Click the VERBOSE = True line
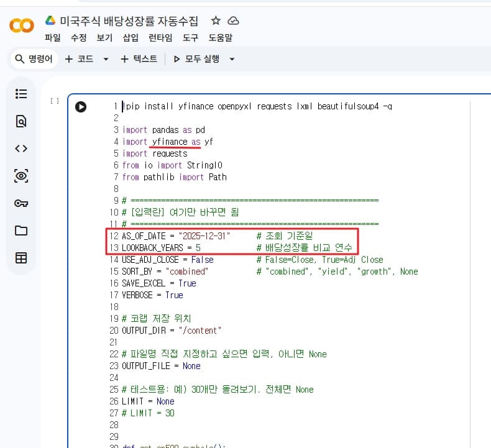491x448 pixels. [x=152, y=295]
